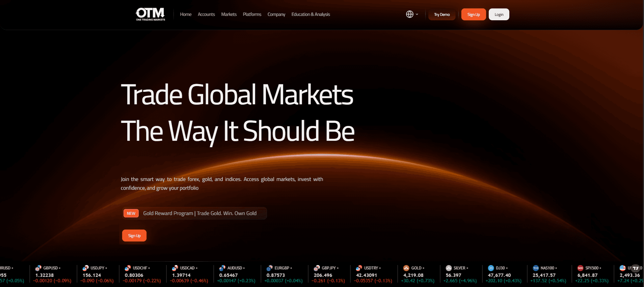The image size is (644, 287).
Task: Open the globe language selector dropdown
Action: tap(412, 14)
